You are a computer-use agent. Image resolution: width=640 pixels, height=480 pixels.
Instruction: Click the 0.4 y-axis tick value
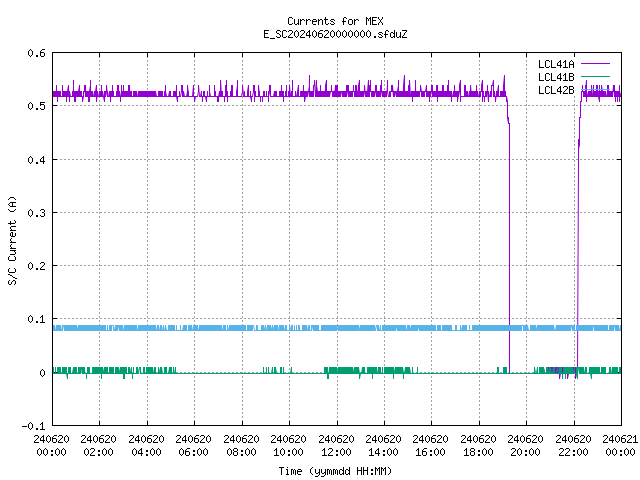click(36, 160)
